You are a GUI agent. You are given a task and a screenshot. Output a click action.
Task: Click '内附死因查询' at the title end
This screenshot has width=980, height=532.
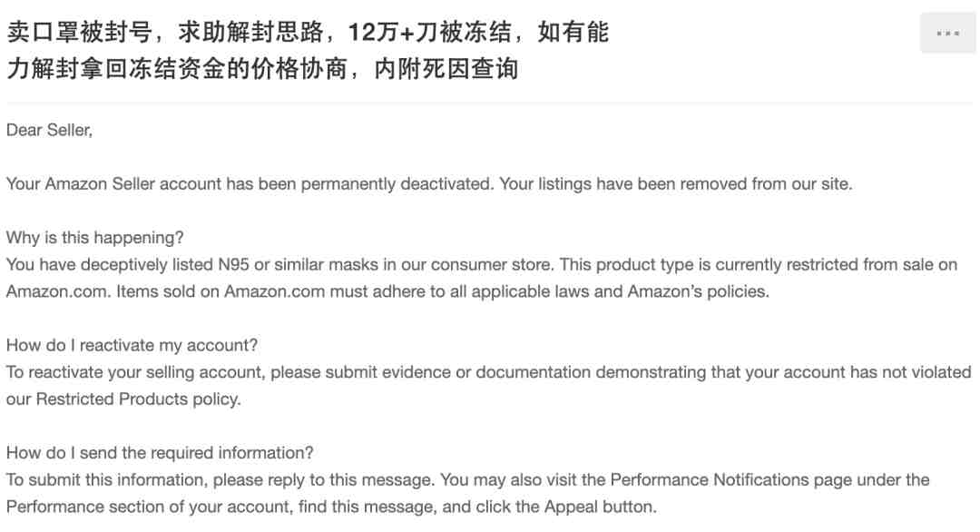(x=446, y=69)
